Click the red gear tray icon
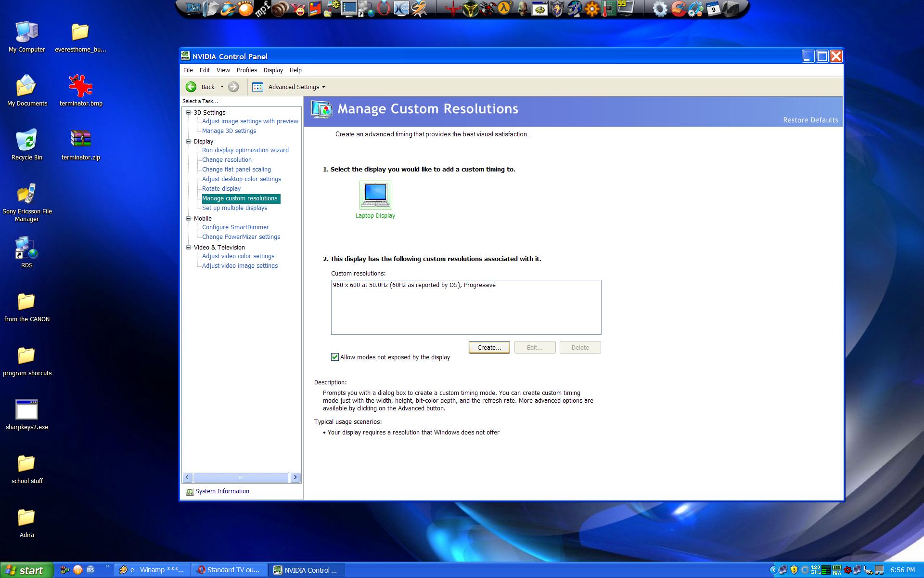The image size is (924, 578). 848,570
